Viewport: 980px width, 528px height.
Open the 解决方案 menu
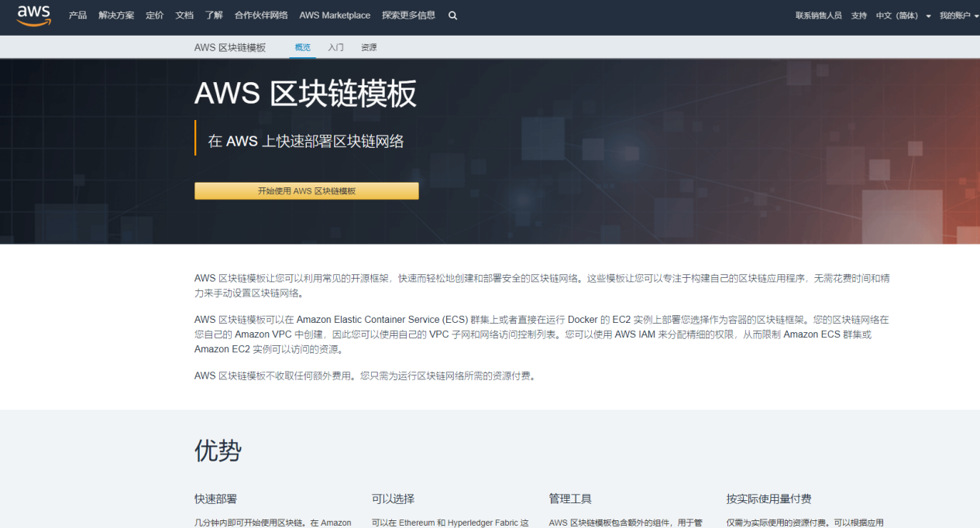(x=116, y=15)
